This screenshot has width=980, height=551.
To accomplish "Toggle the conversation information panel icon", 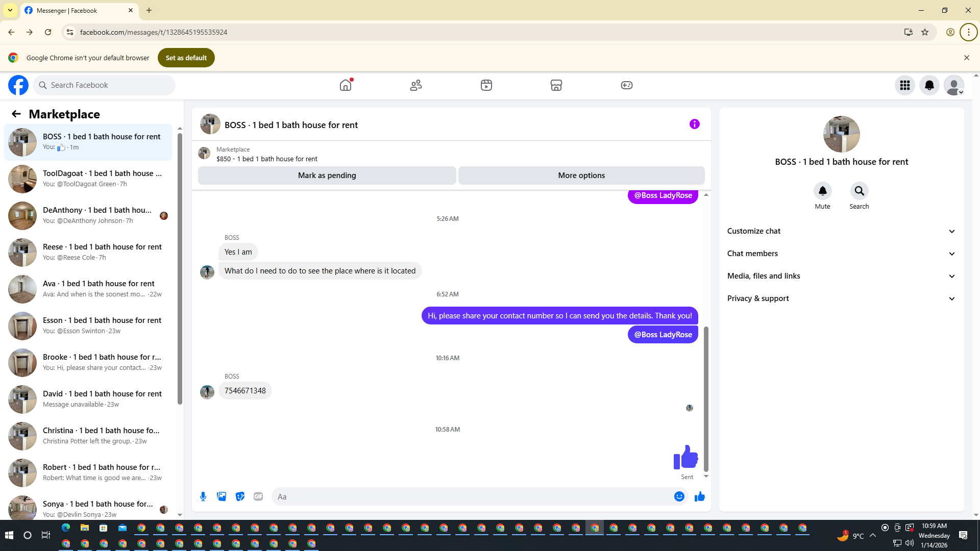I will pos(694,124).
